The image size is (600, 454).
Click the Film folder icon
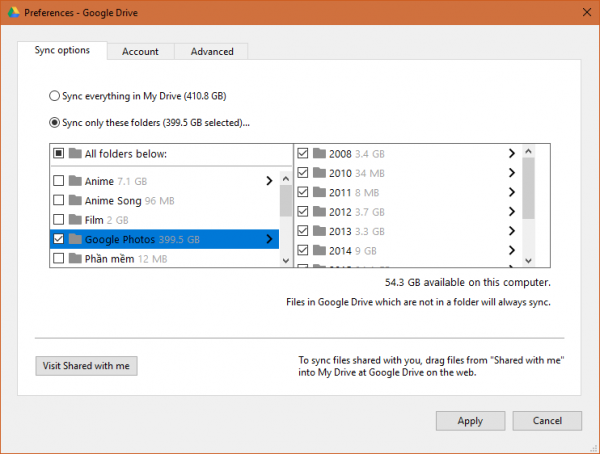click(x=75, y=219)
